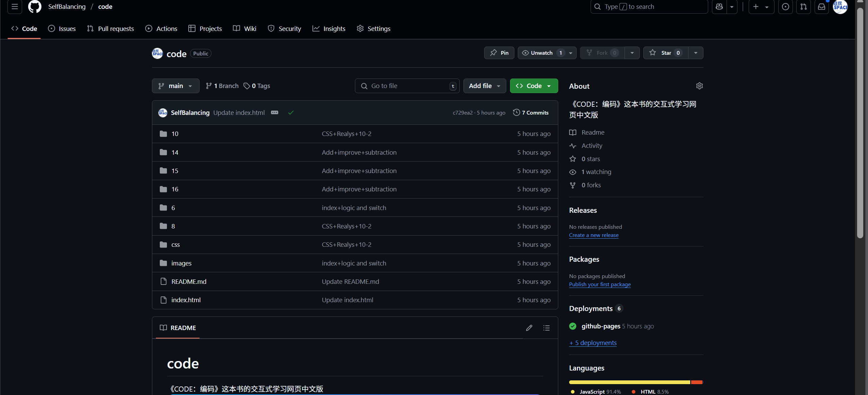Edit README with pencil icon

click(x=529, y=328)
